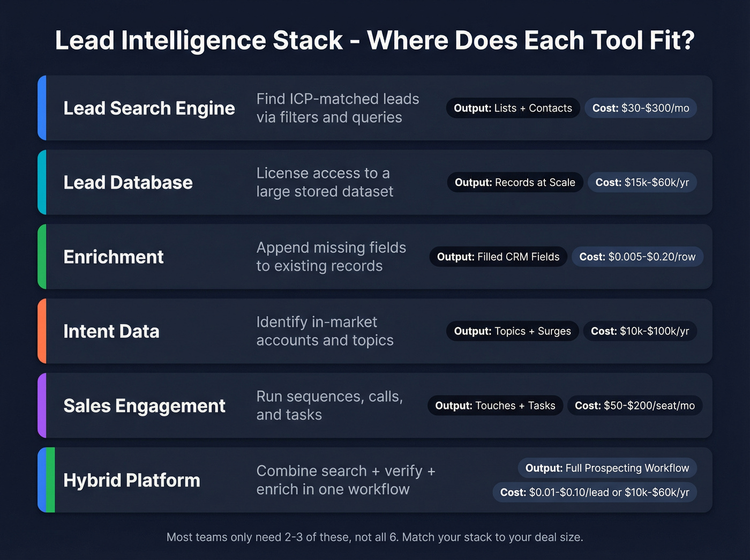750x560 pixels.
Task: Select the "Output: Records at Scale" badge
Action: pyautogui.click(x=514, y=182)
